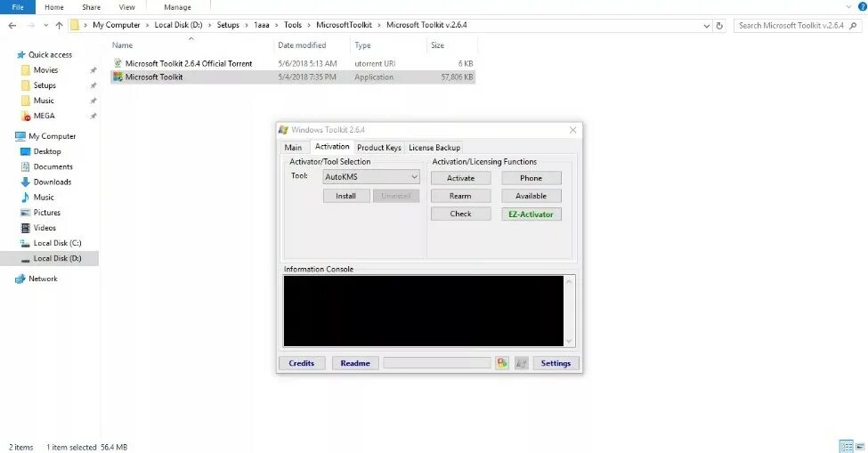Open the View ribbon tab
The height and width of the screenshot is (453, 868).
click(x=126, y=7)
